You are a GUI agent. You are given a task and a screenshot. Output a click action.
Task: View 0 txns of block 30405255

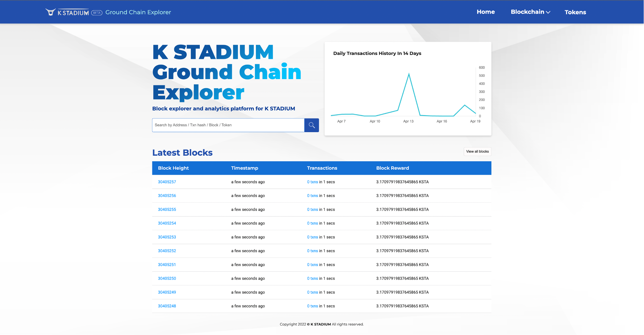312,210
